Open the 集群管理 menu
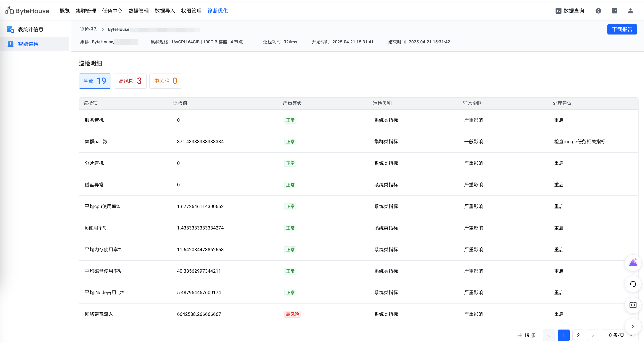 pos(86,11)
